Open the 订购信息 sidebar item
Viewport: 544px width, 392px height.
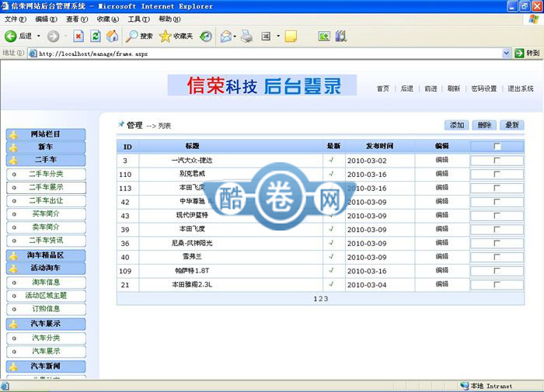(x=46, y=309)
